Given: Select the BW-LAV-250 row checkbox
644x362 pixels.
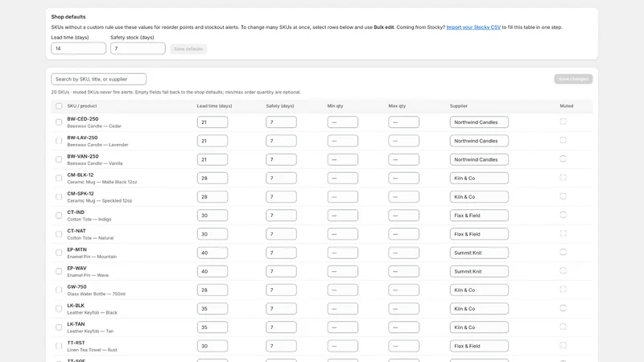Looking at the screenshot, I should pyautogui.click(x=59, y=141).
